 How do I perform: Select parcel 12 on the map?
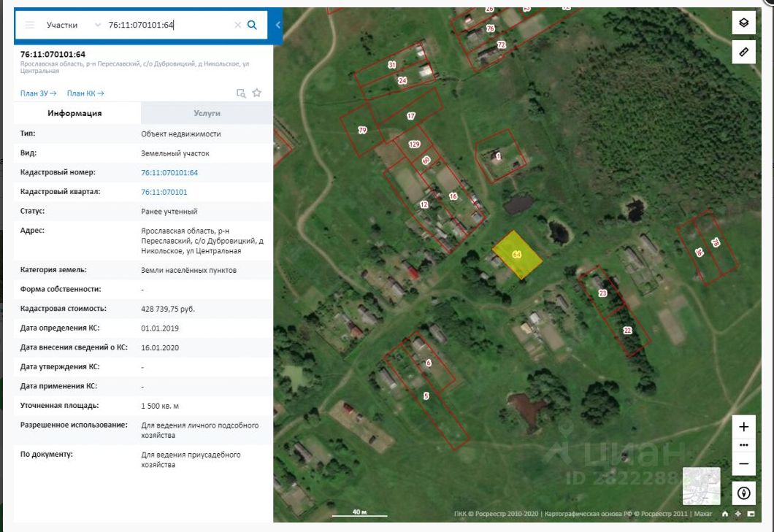pos(424,205)
